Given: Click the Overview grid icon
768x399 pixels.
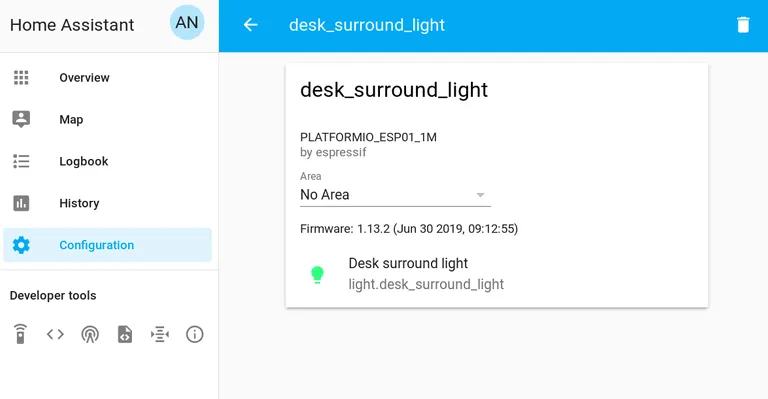Looking at the screenshot, I should pos(21,77).
